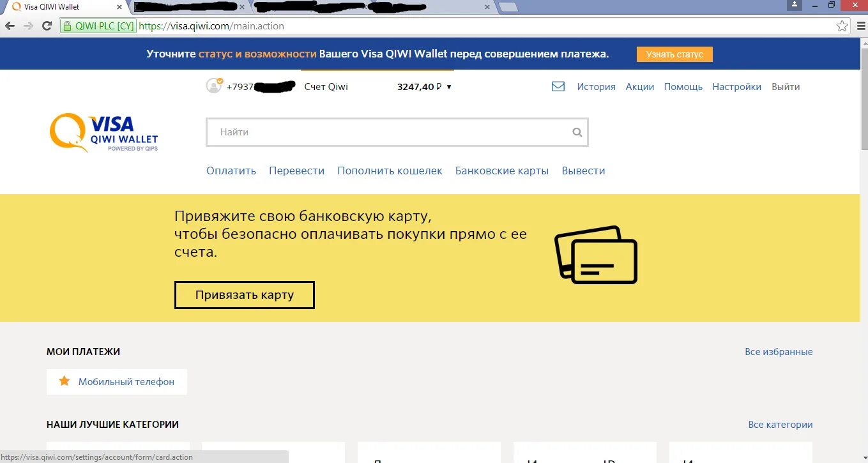Viewport: 868px width, 463px height.
Task: Open the Настройки link
Action: [x=736, y=87]
